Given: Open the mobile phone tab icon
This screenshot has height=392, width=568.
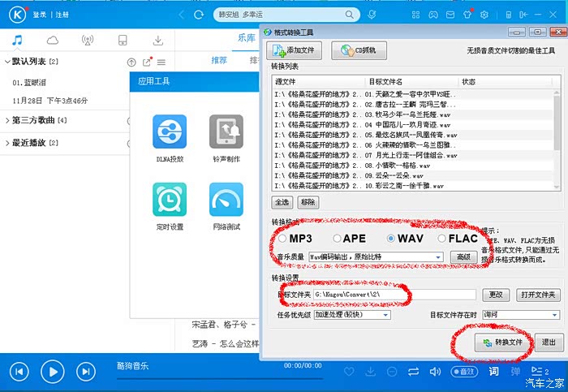Looking at the screenshot, I should click(123, 40).
